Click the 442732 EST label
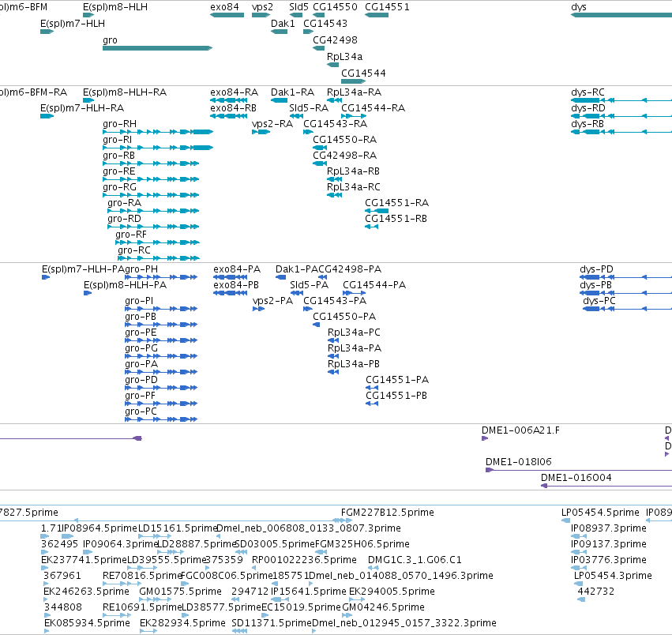 tap(595, 592)
